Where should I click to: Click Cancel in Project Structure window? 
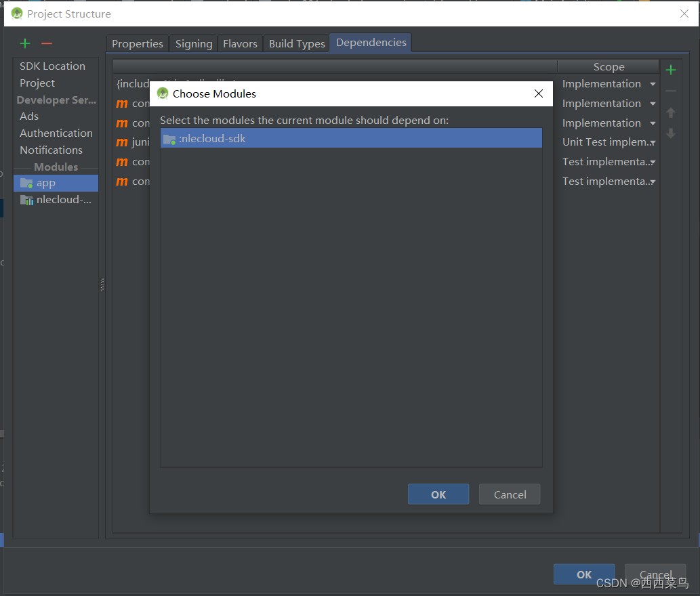tap(655, 574)
